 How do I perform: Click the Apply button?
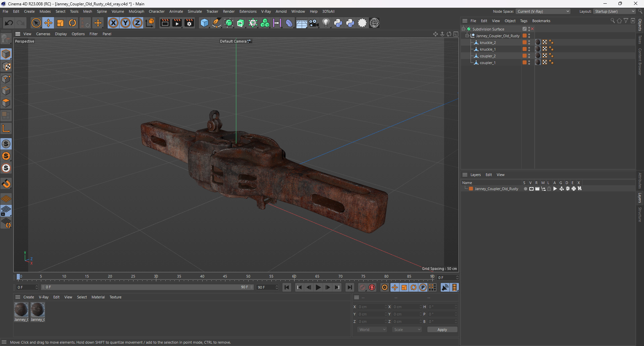(442, 330)
